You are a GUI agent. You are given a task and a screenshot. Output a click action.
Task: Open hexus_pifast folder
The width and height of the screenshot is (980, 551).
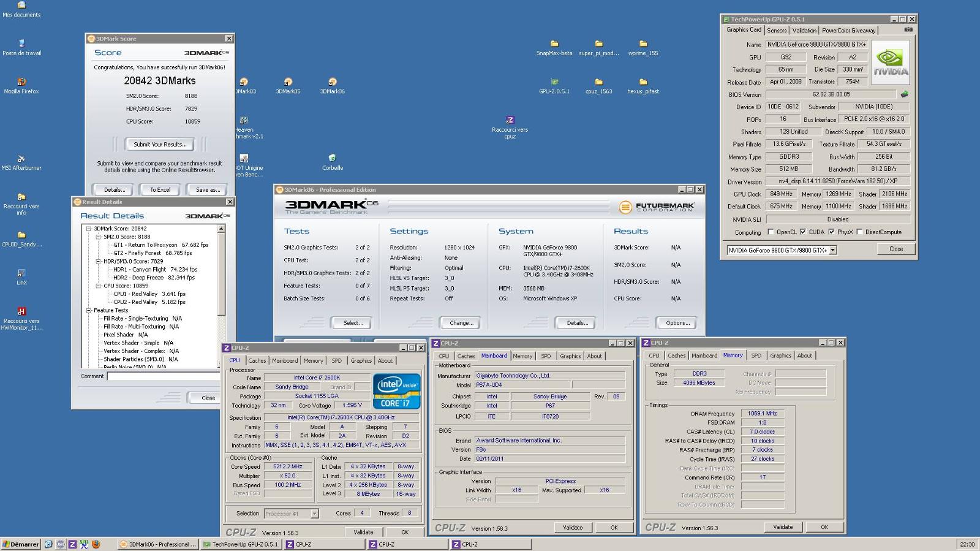click(x=643, y=86)
